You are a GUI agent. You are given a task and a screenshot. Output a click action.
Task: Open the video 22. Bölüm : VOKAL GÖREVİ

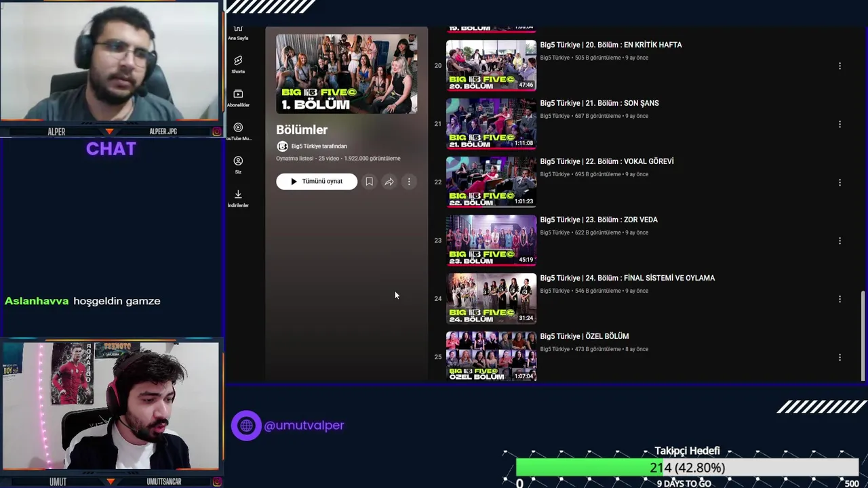607,161
